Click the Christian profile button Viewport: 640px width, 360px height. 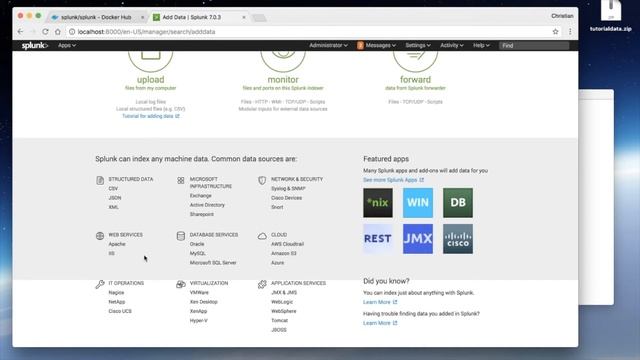tap(562, 16)
